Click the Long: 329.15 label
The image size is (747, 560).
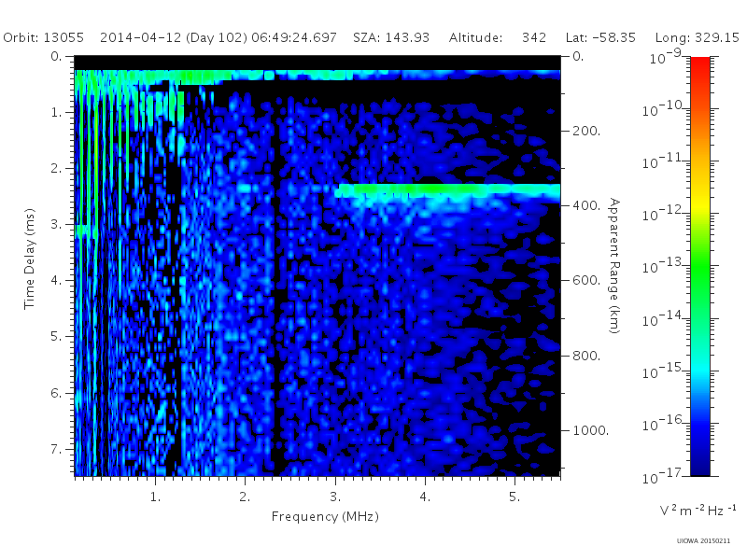(697, 38)
